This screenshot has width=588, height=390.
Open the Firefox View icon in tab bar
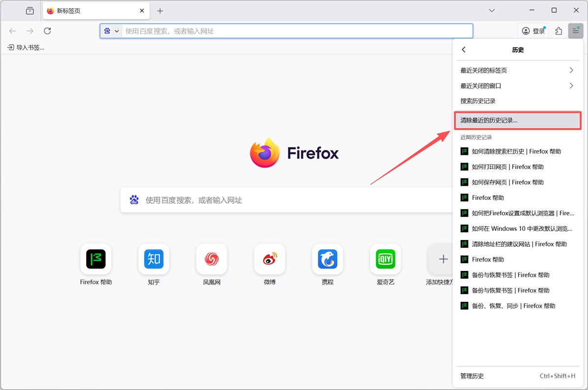[x=30, y=11]
